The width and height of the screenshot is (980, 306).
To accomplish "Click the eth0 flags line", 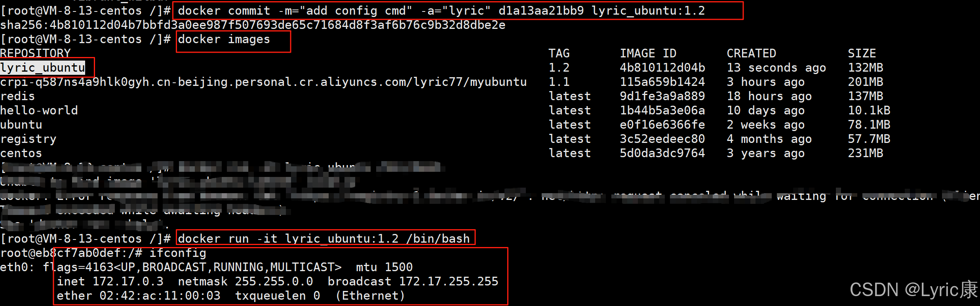I will (206, 267).
